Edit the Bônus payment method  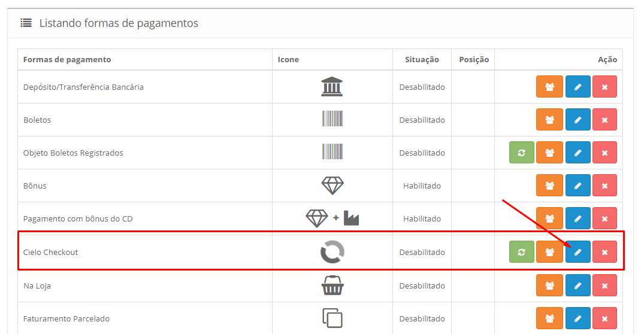click(578, 186)
